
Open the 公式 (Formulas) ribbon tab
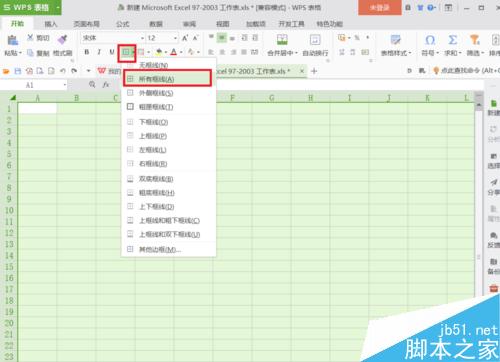coord(123,24)
